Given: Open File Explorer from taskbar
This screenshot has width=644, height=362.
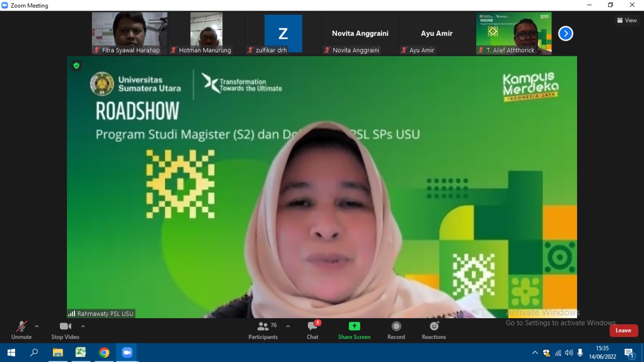Looking at the screenshot, I should point(58,352).
